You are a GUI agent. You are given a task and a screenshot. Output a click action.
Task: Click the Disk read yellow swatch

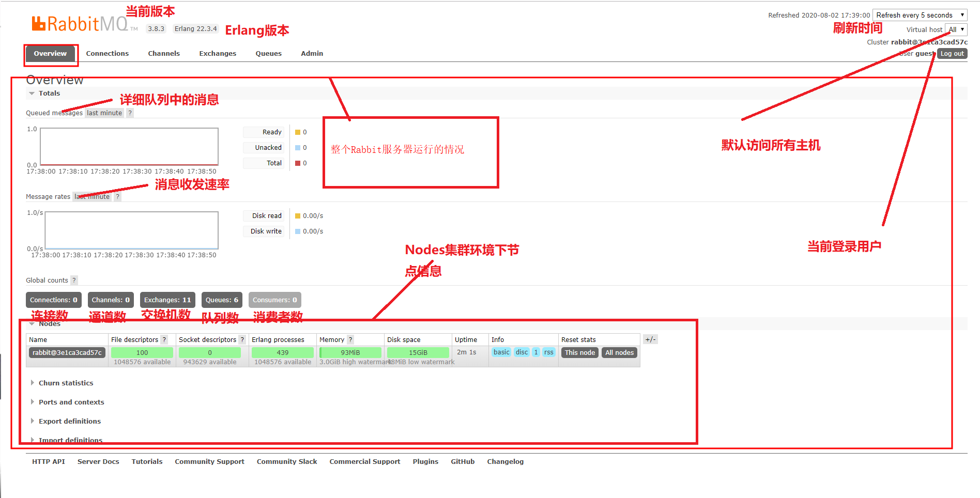point(298,216)
